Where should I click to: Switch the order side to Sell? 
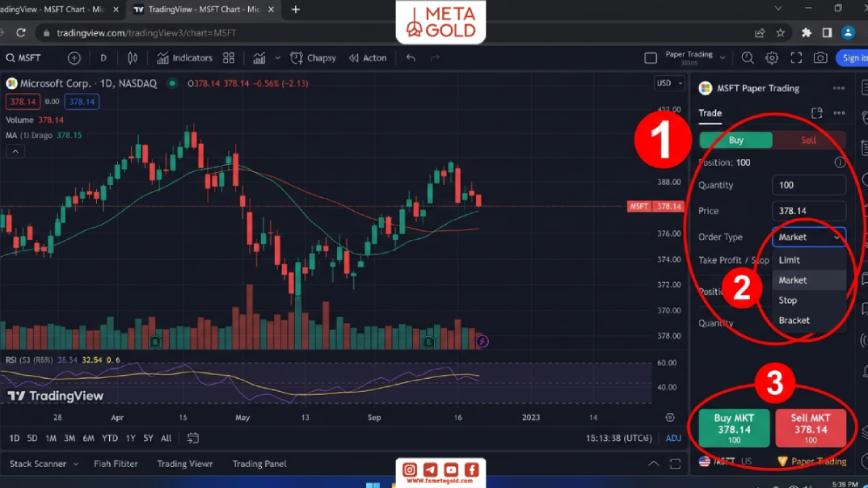(x=809, y=140)
